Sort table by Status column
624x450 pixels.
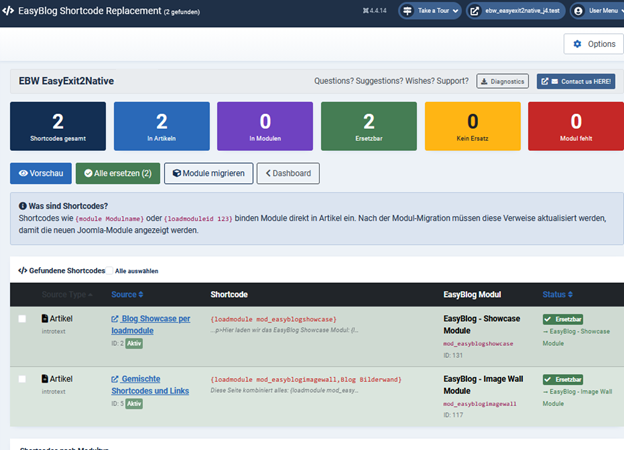(558, 294)
